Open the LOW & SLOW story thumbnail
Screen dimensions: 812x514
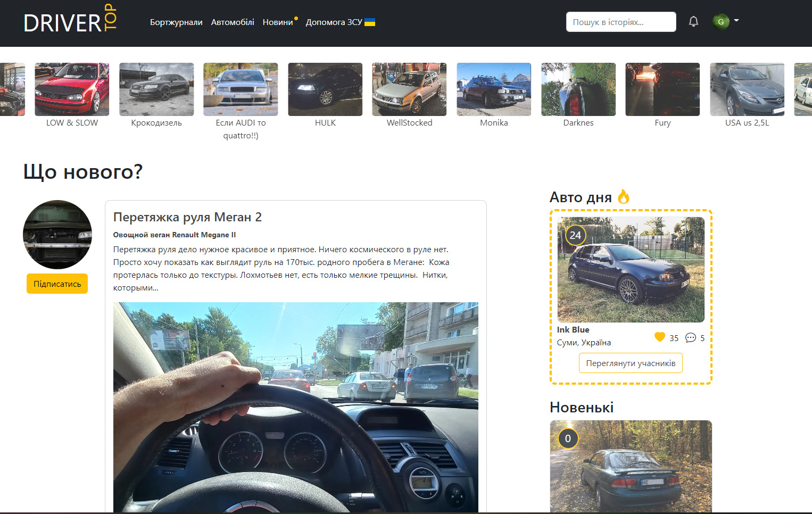pos(72,89)
